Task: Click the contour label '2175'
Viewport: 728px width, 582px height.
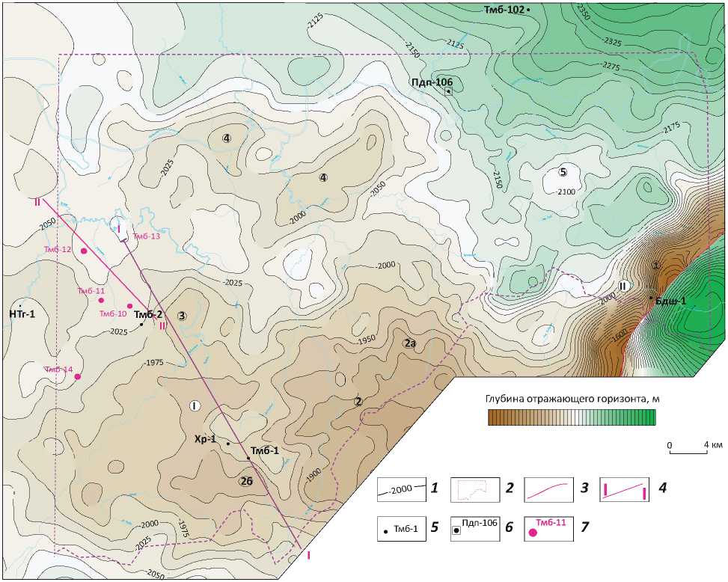Action: (671, 127)
